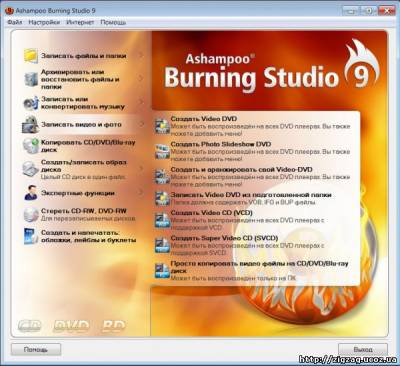Viewport: 400px width, 366px height.
Task: Click the archive icon beside Архивировать или восстановить
Action: tap(31, 79)
